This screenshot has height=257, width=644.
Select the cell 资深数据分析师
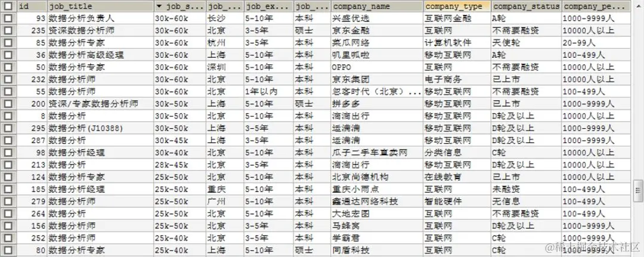101,30
